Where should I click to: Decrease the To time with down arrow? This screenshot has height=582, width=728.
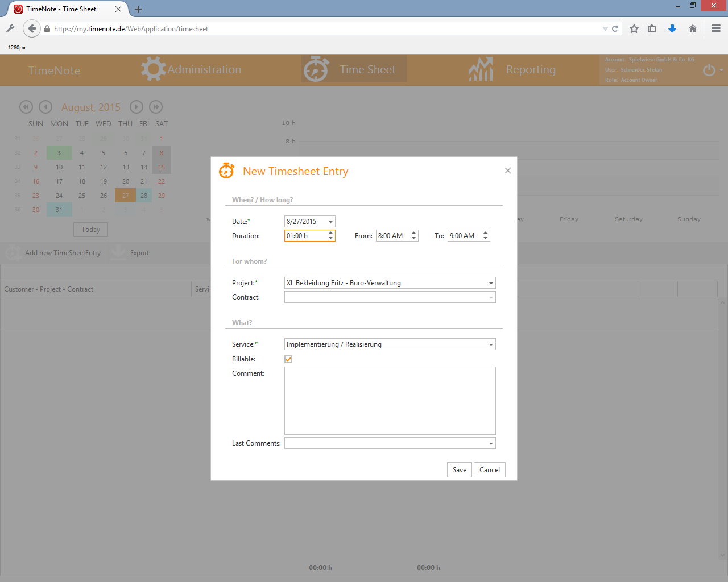point(486,238)
